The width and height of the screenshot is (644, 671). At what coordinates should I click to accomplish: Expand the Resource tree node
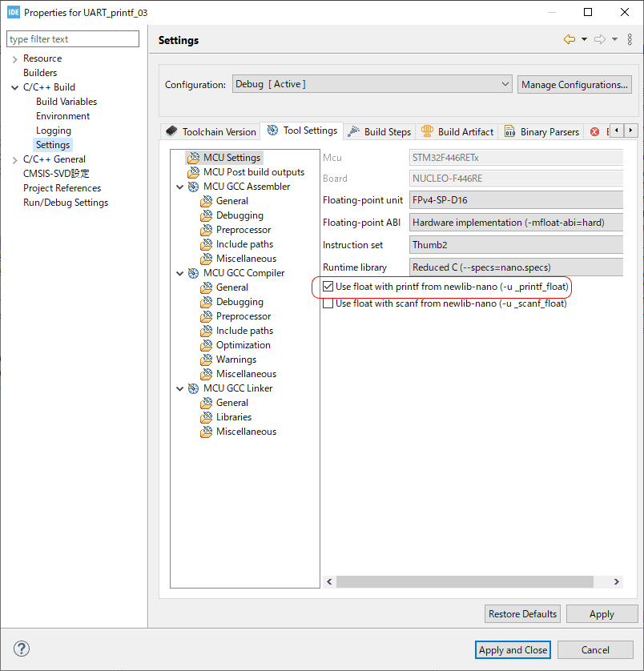(14, 59)
